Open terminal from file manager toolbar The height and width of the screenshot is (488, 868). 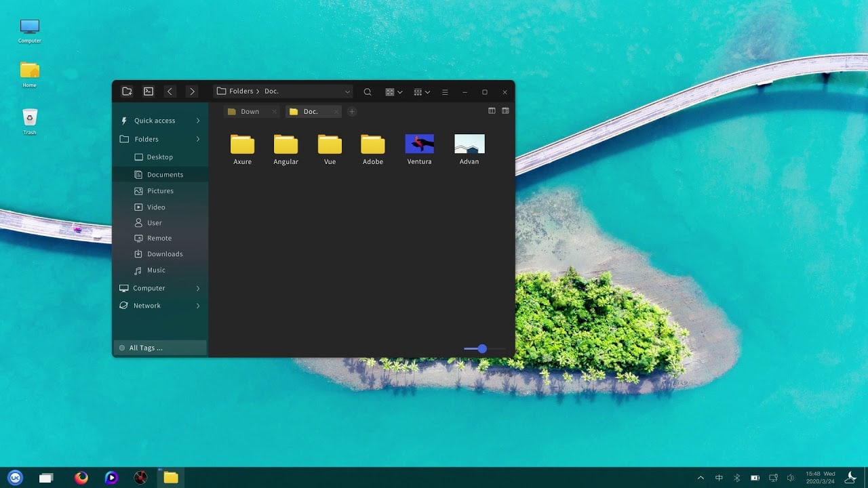(149, 91)
